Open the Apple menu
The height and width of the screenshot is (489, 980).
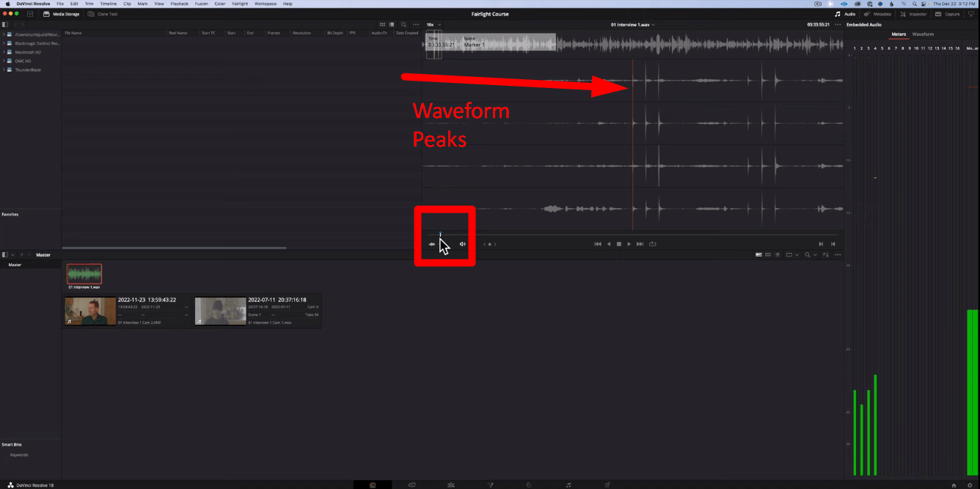pos(7,4)
